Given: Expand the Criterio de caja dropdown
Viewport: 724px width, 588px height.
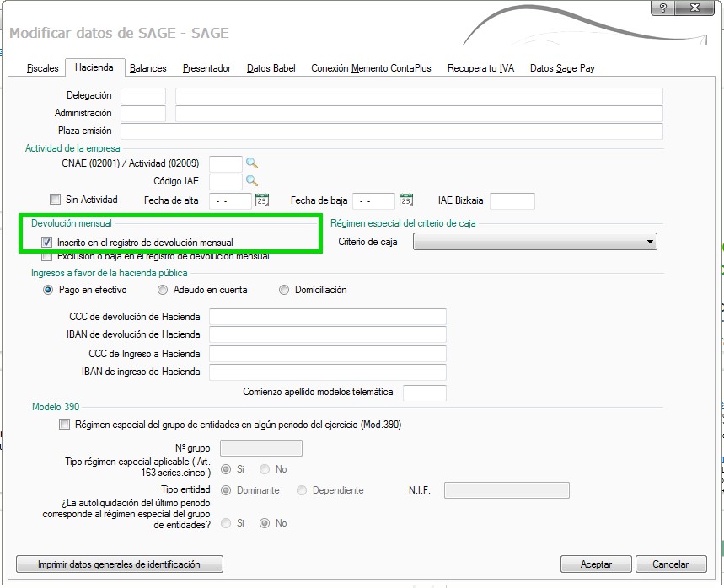Looking at the screenshot, I should coord(650,242).
